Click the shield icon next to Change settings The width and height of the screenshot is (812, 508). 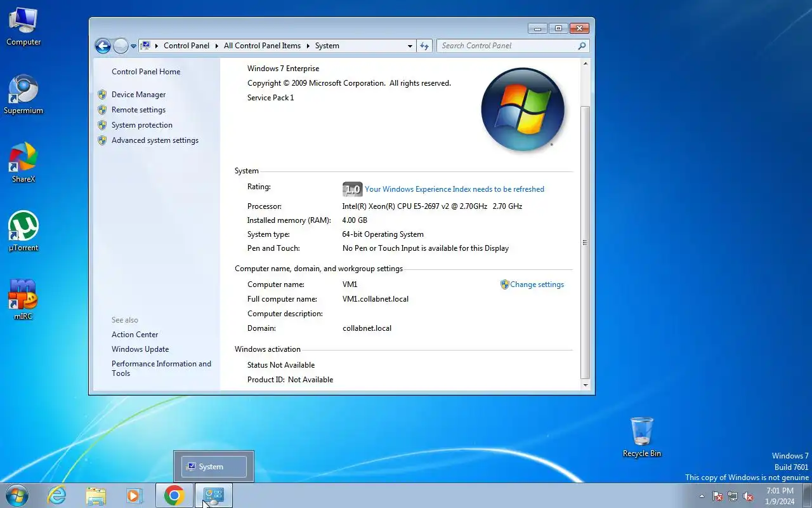coord(505,284)
